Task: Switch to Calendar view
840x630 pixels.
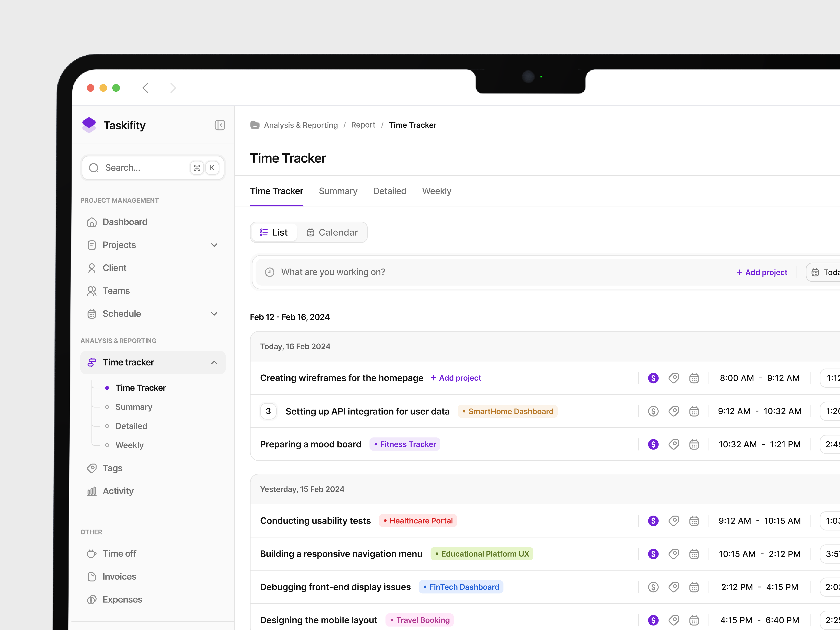Action: [x=332, y=232]
